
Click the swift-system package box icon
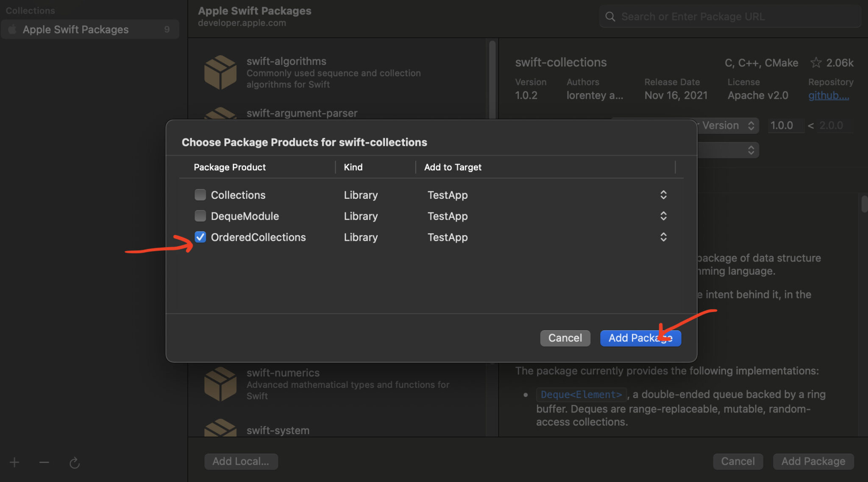[x=220, y=428]
